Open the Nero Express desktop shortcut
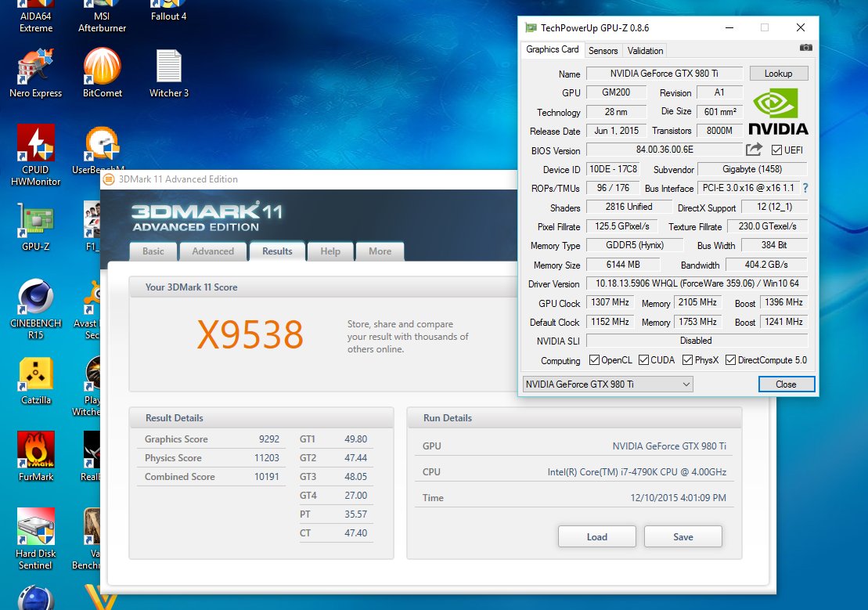 pos(35,73)
